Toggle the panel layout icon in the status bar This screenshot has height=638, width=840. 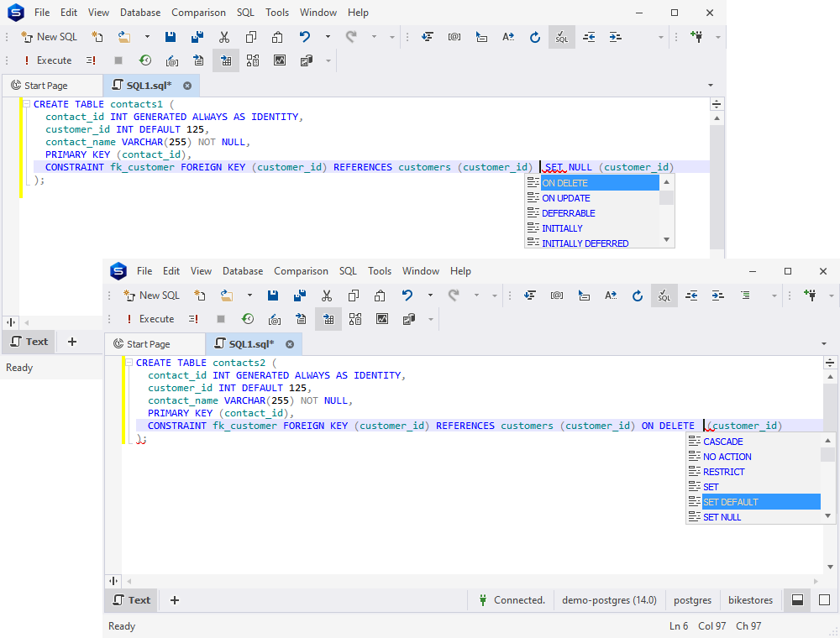click(x=796, y=599)
